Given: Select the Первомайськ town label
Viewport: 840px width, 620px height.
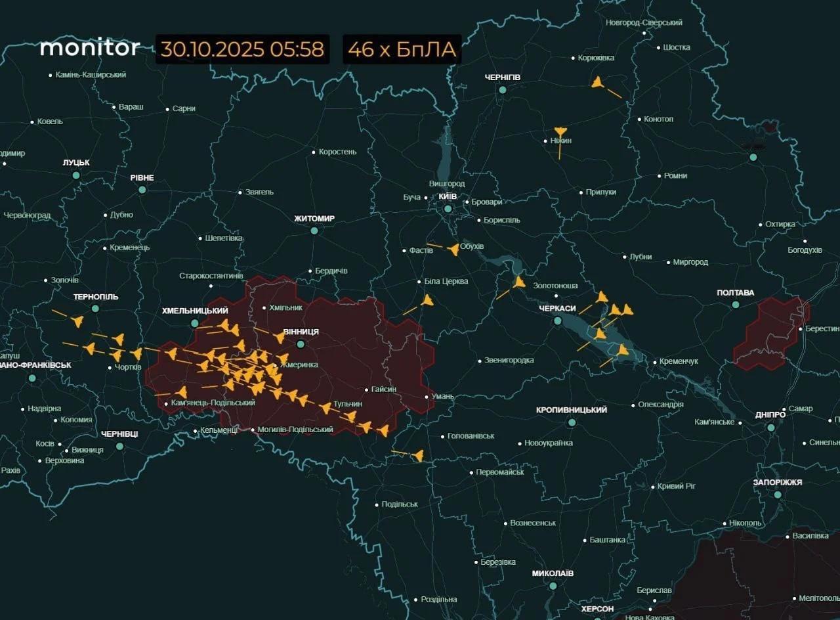Looking at the screenshot, I should tap(501, 472).
